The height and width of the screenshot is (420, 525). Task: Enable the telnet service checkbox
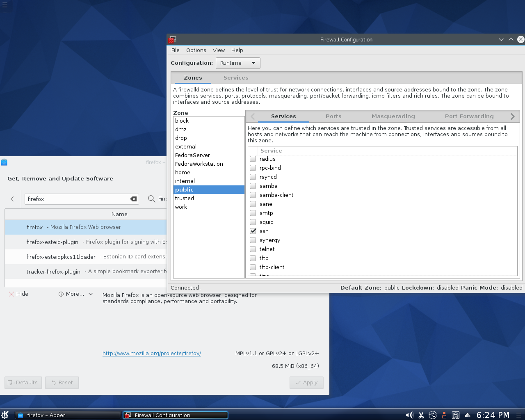[x=253, y=249]
